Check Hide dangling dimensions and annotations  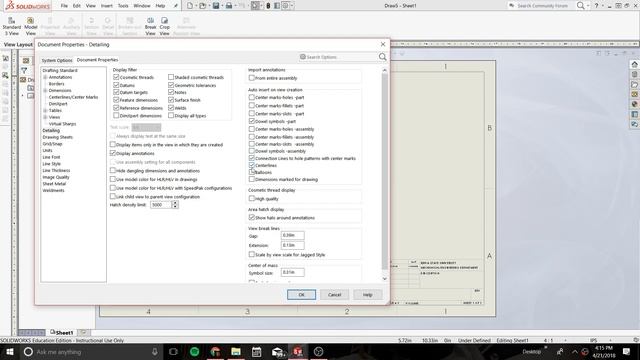click(113, 171)
